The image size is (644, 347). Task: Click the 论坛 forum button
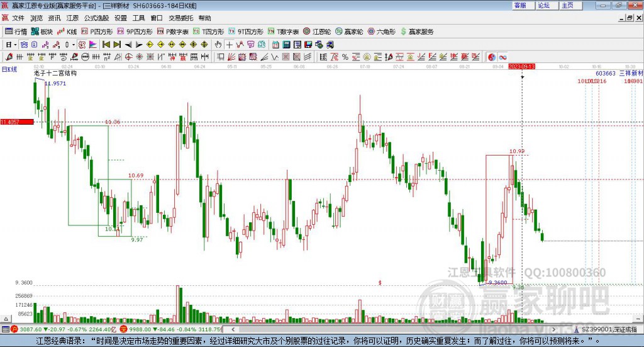(547, 5)
